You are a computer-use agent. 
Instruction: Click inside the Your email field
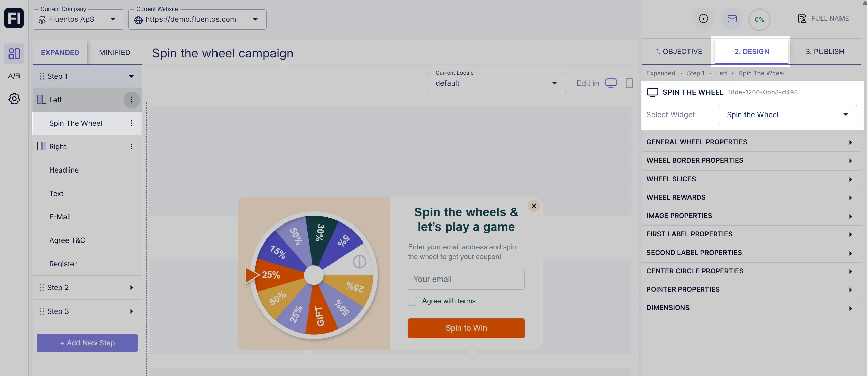pyautogui.click(x=466, y=279)
